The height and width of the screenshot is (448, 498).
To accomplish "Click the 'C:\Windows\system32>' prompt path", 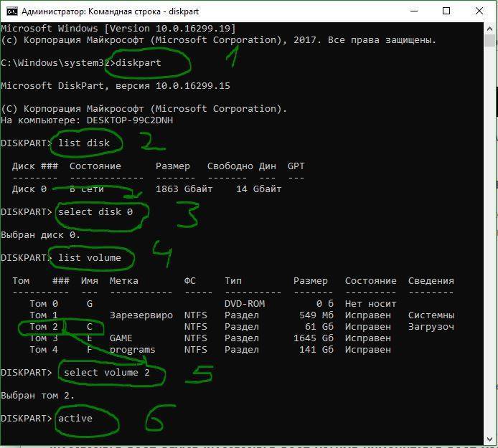I will click(x=58, y=63).
